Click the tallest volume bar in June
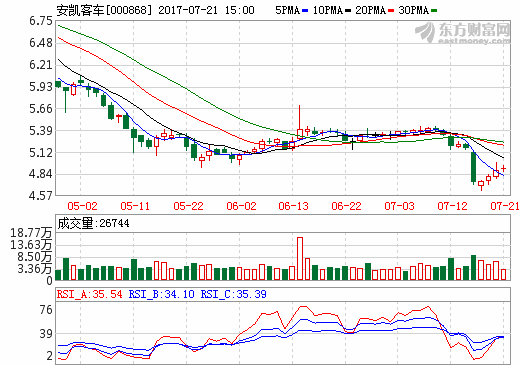This screenshot has width=520, height=365. 300,258
